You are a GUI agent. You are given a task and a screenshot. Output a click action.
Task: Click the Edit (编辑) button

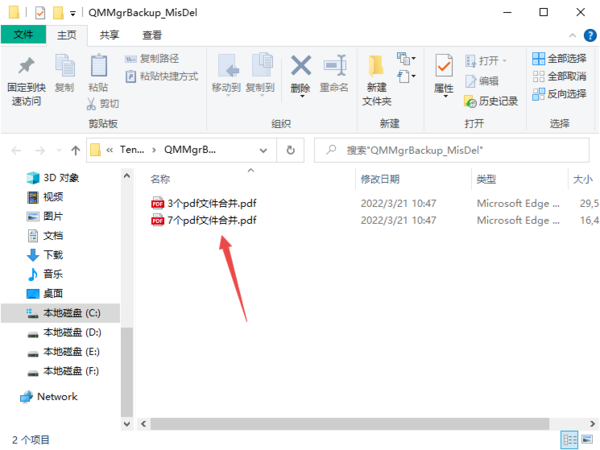click(x=482, y=81)
